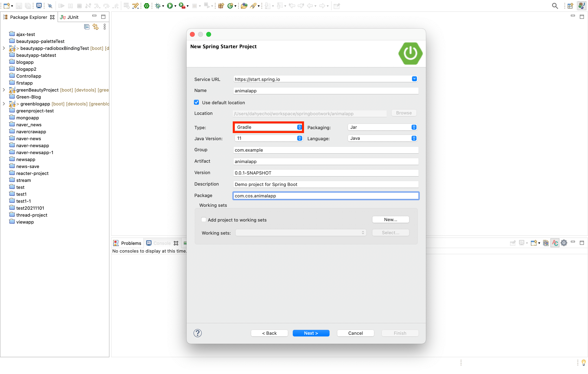This screenshot has width=588, height=374.
Task: Click Link with Editor arrows icon
Action: (x=96, y=27)
